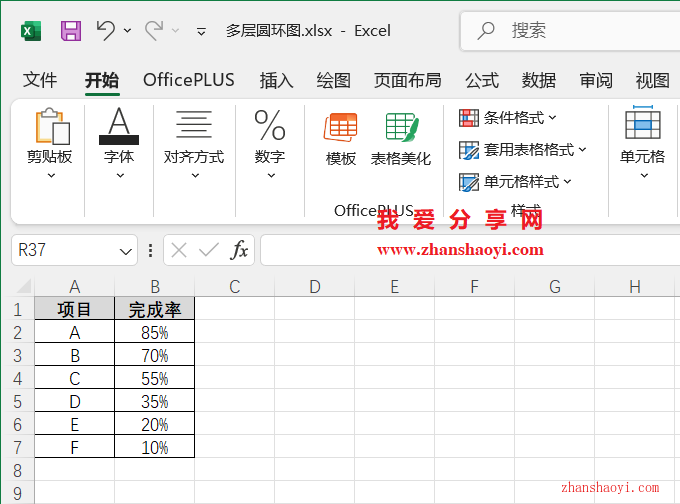
Task: Expand the Format as Table (套用表格格式) dropdown
Action: [523, 150]
